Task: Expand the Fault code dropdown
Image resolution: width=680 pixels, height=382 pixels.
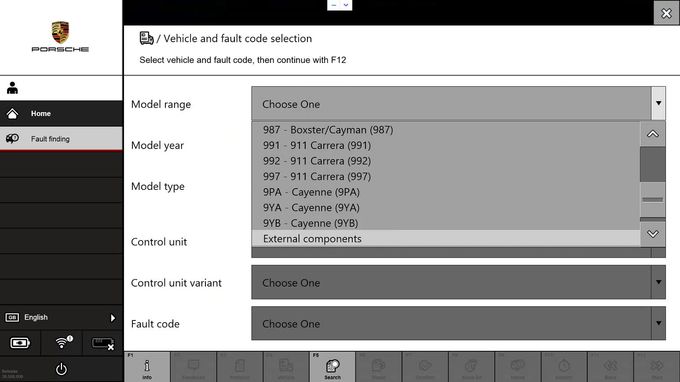Action: 458,323
